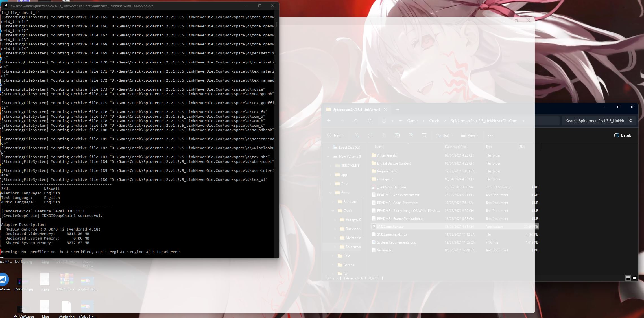The image size is (644, 318).
Task: Click the Delete trash bin icon
Action: pos(424,135)
